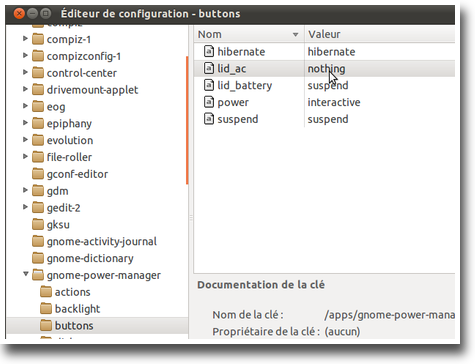Select the actions subfolder label
This screenshot has width=475, height=364.
click(x=72, y=292)
